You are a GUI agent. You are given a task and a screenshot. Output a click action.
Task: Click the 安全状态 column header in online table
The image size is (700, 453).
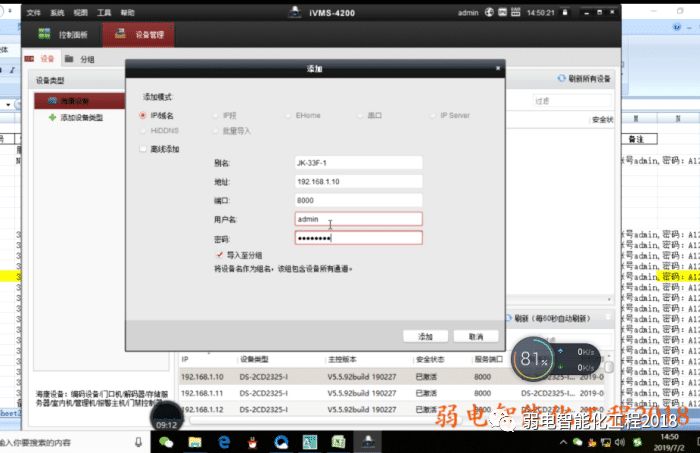pos(430,359)
